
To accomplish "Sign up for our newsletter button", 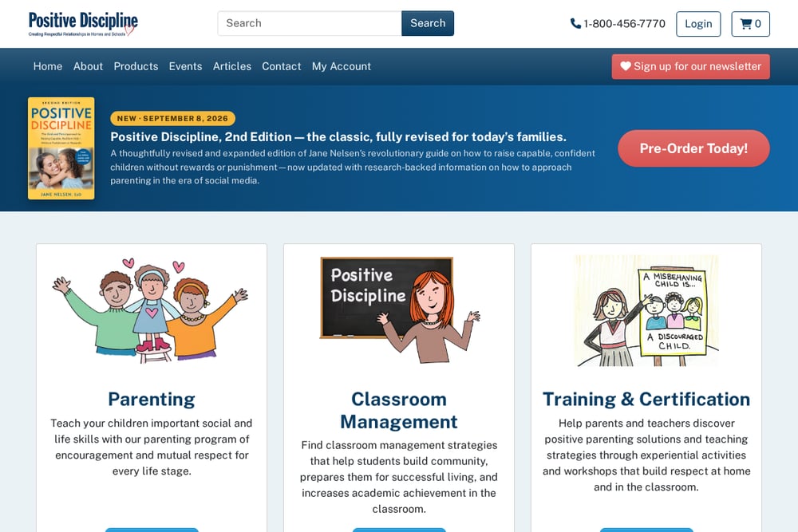I will (x=690, y=67).
